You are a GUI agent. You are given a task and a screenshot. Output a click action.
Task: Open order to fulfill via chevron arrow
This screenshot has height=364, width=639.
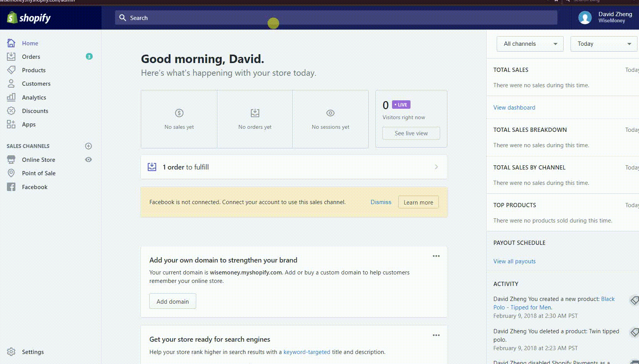point(436,167)
